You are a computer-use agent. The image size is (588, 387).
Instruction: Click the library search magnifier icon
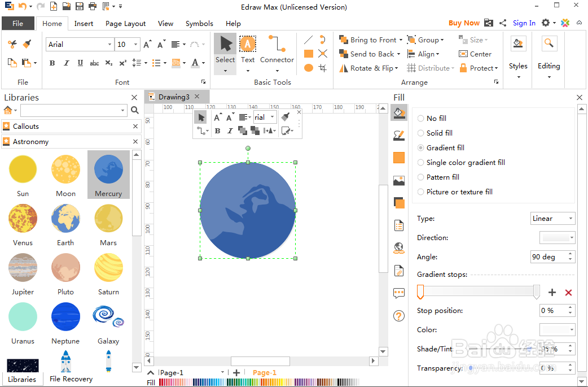click(135, 110)
